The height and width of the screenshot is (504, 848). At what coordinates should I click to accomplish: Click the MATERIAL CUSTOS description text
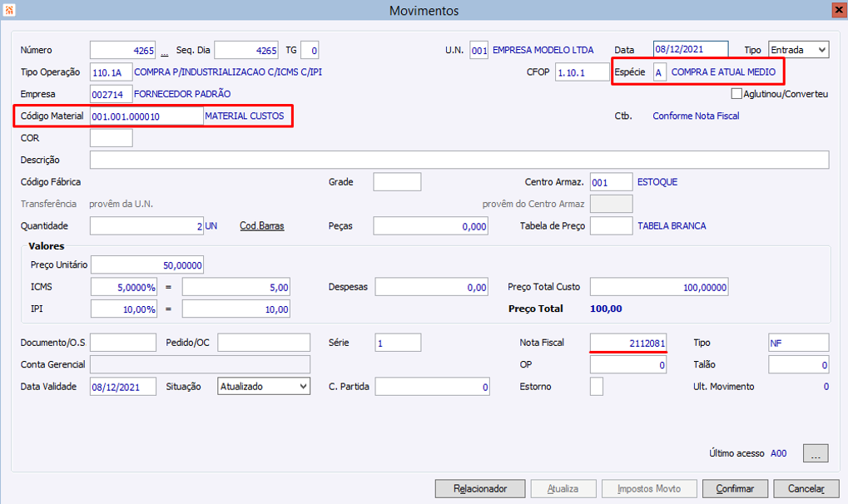click(245, 116)
